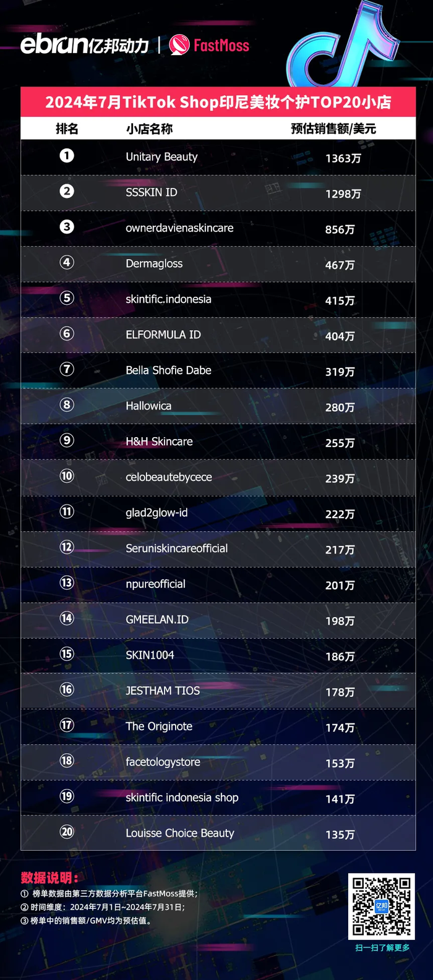Click the red TOP20 title banner
The width and height of the screenshot is (433, 980).
pos(218,102)
